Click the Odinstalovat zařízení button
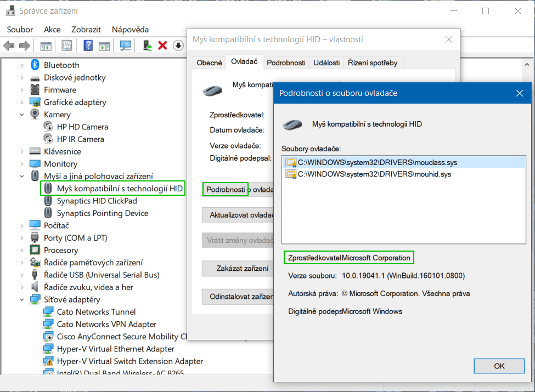This screenshot has height=392, width=535. point(238,297)
